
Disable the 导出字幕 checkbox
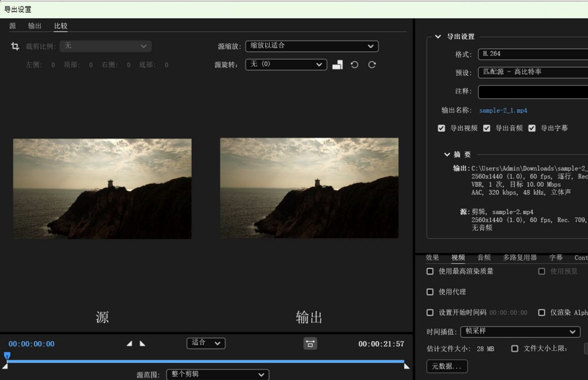(x=532, y=128)
